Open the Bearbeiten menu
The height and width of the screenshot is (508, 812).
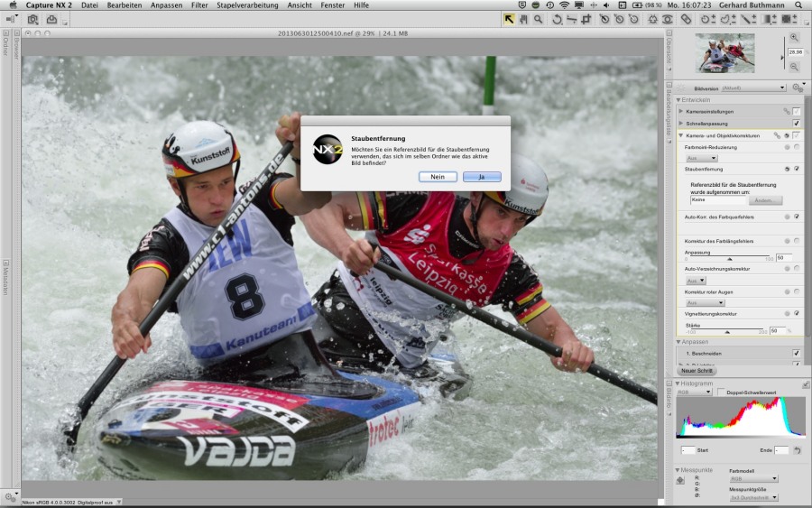(x=125, y=5)
